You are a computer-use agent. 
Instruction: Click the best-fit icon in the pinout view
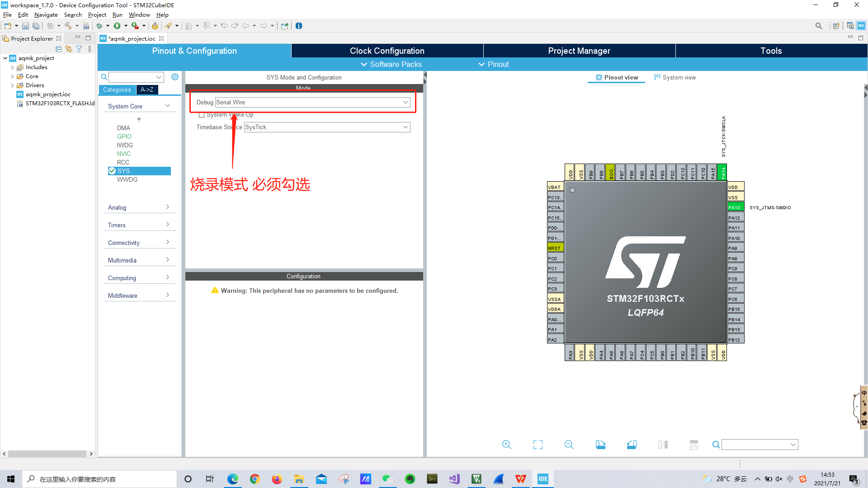[x=538, y=444]
